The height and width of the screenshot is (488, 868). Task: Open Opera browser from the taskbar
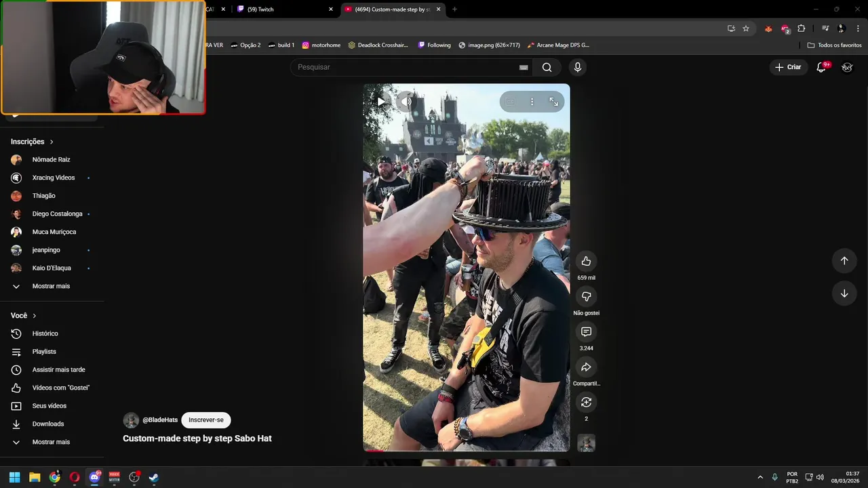pyautogui.click(x=75, y=477)
